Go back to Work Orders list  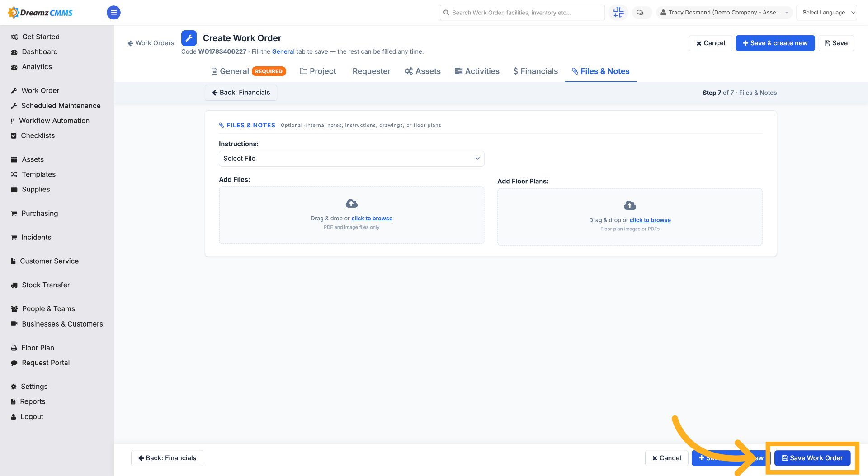pyautogui.click(x=151, y=43)
